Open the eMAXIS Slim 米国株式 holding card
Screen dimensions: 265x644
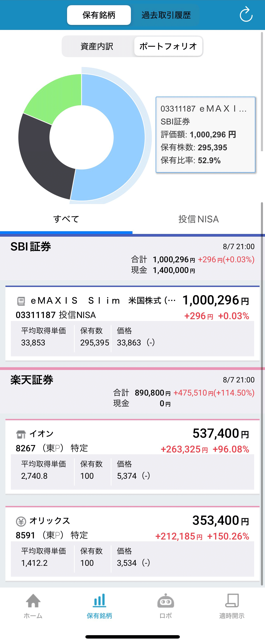[x=132, y=323]
